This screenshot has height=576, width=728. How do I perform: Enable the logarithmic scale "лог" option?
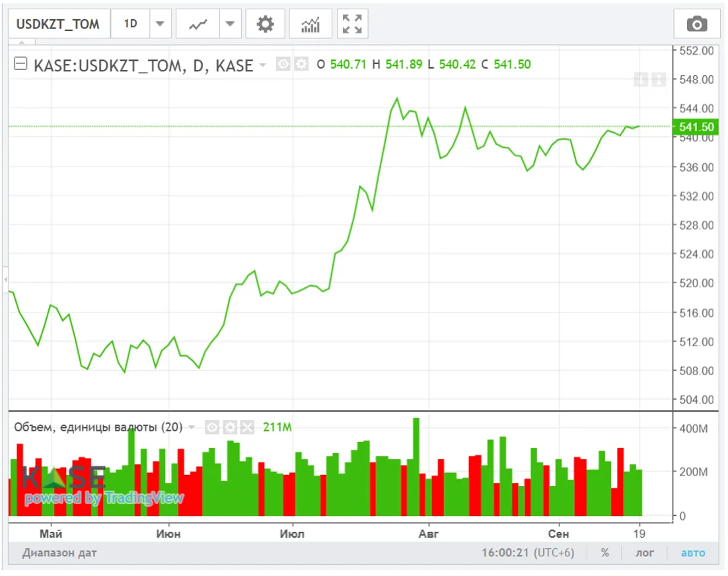click(645, 553)
